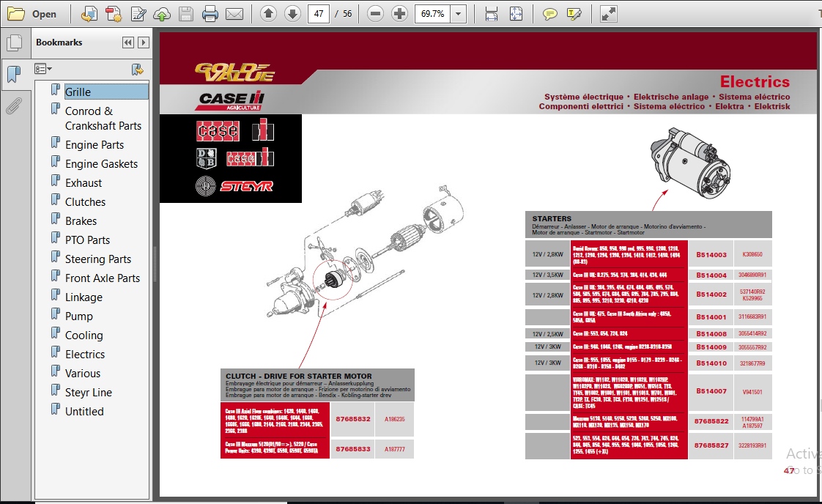Viewport: 822px width, 504px height.
Task: Click the create PDF icon with star
Action: coord(114,14)
